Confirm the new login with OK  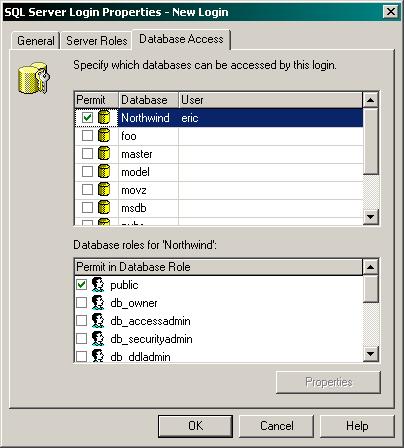click(x=195, y=426)
